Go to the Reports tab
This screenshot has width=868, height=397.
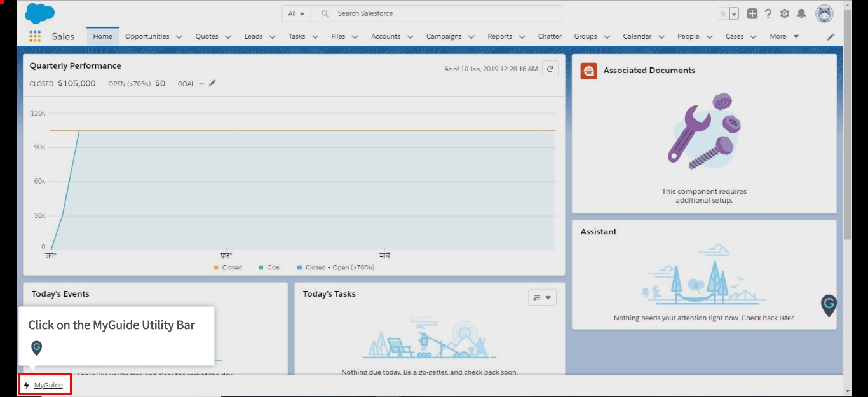(499, 37)
